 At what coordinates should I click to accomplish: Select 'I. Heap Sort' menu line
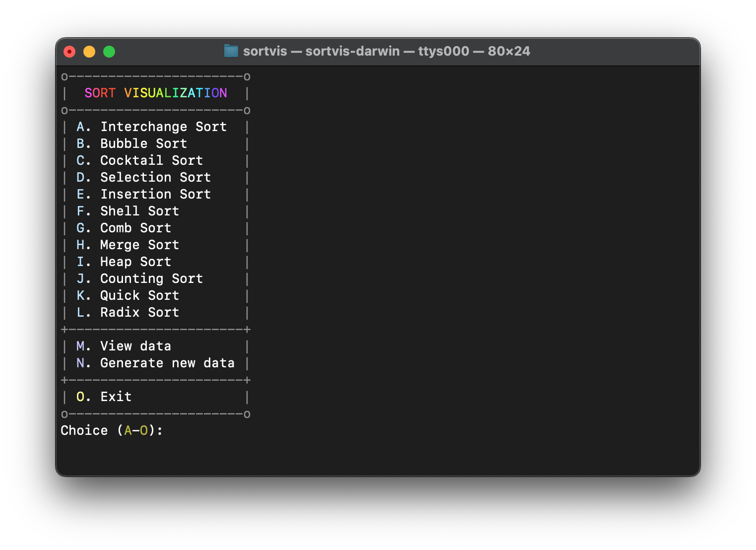pyautogui.click(x=124, y=262)
